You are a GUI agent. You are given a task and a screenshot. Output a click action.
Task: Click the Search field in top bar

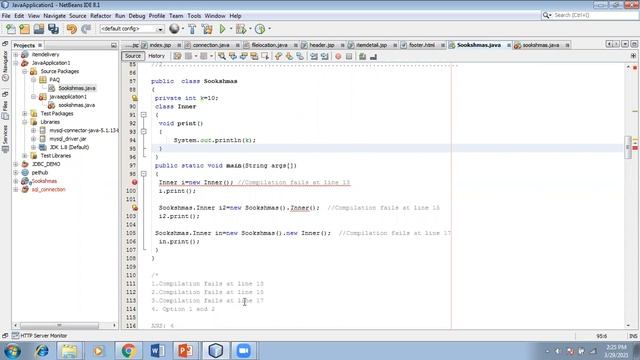[x=589, y=15]
